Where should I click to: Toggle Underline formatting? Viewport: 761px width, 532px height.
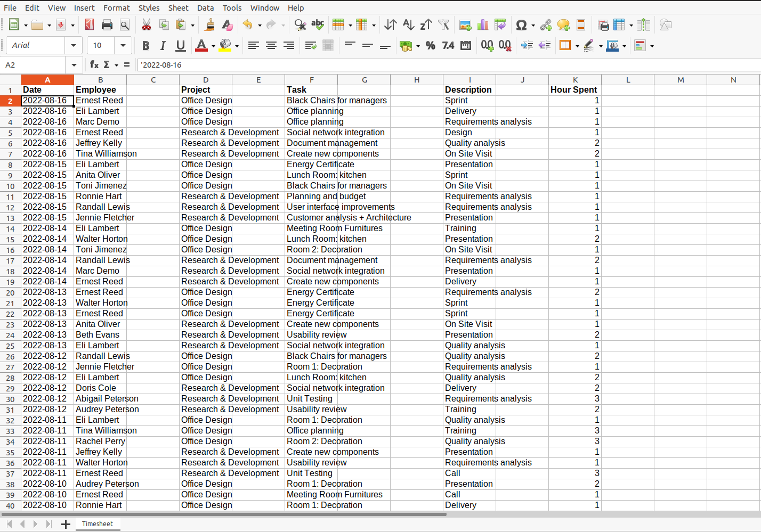pyautogui.click(x=181, y=46)
